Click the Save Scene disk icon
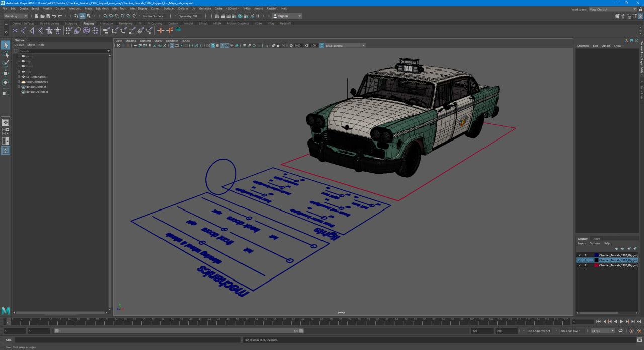This screenshot has height=350, width=644. pyautogui.click(x=48, y=16)
